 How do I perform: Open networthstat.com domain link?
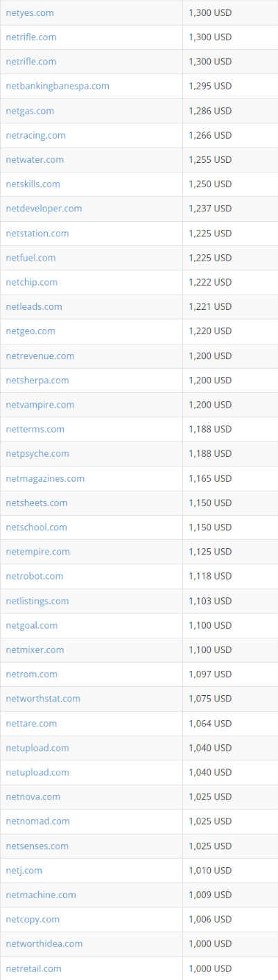[x=43, y=699]
